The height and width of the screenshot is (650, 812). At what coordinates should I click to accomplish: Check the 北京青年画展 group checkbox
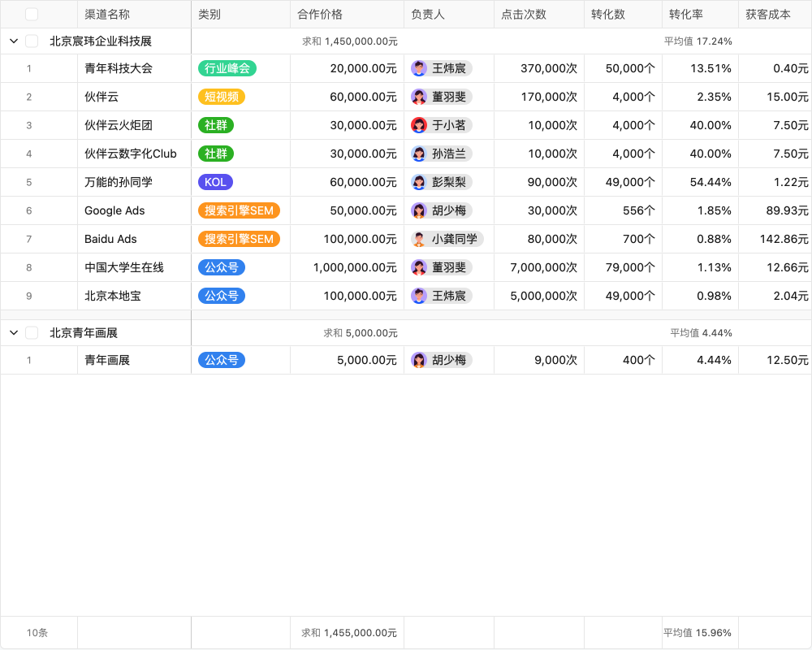[x=30, y=332]
